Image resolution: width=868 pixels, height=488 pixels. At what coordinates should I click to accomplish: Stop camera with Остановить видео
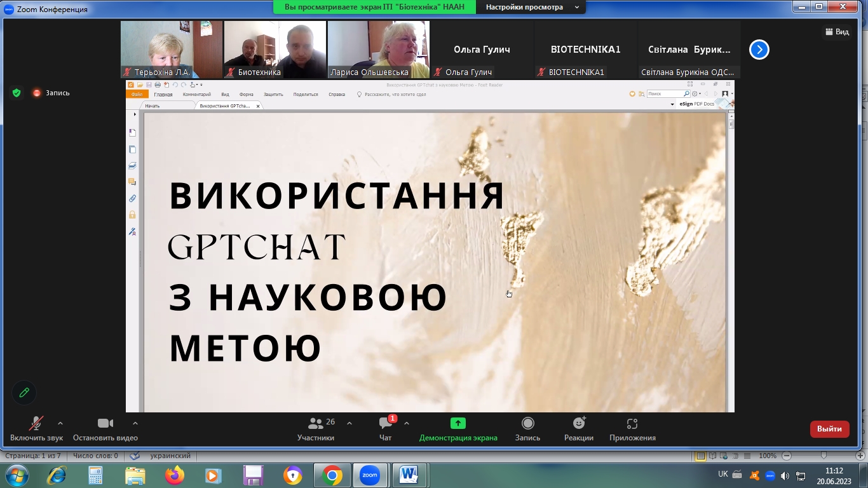(105, 429)
